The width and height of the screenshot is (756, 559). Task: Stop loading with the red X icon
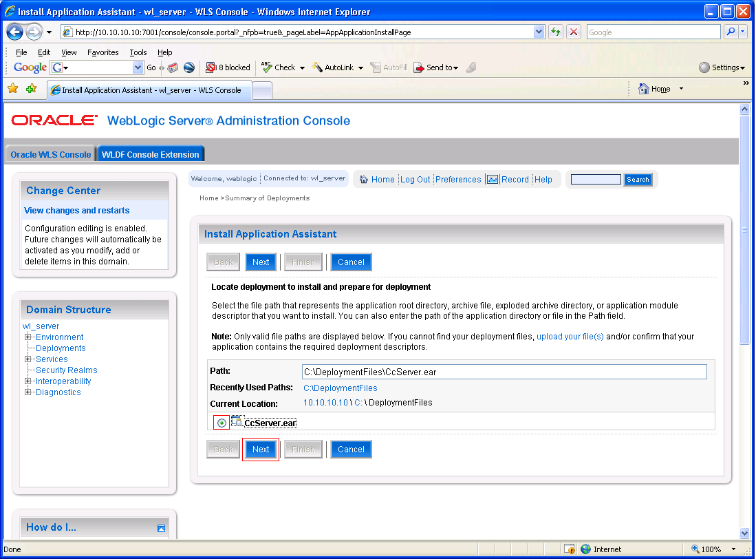[x=573, y=32]
